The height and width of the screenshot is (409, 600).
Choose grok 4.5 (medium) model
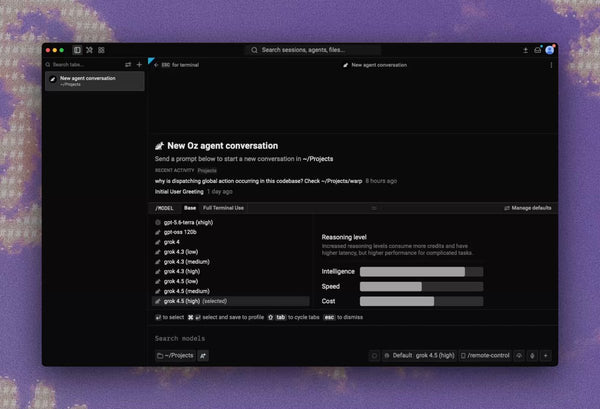[230, 292]
